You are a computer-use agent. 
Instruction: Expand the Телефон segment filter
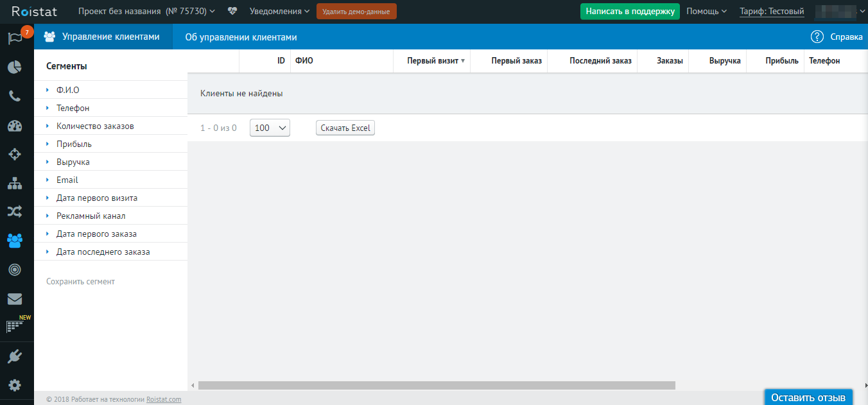click(x=110, y=108)
